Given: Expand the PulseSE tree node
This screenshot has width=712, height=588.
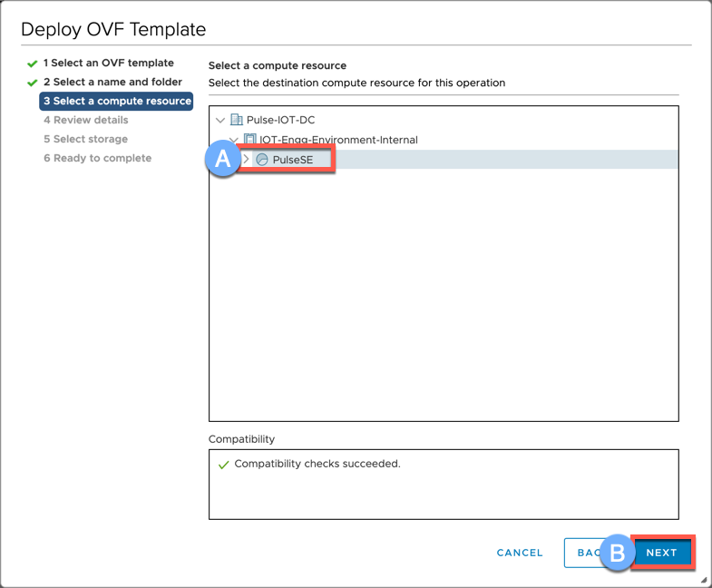Looking at the screenshot, I should click(246, 159).
